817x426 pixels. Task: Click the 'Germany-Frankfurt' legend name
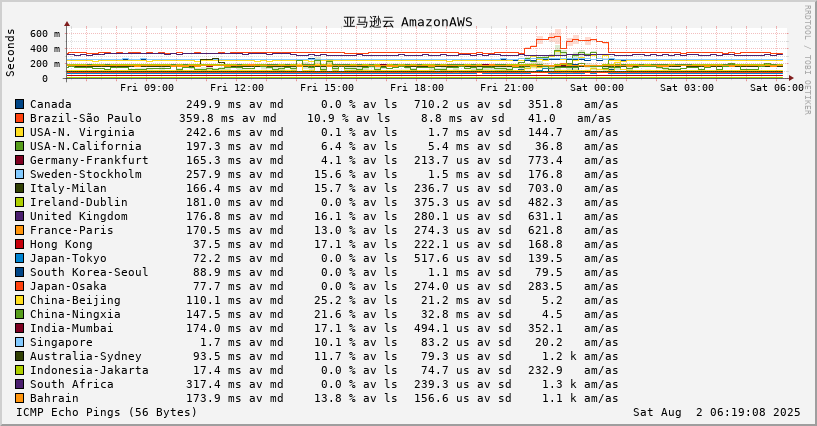tap(89, 160)
